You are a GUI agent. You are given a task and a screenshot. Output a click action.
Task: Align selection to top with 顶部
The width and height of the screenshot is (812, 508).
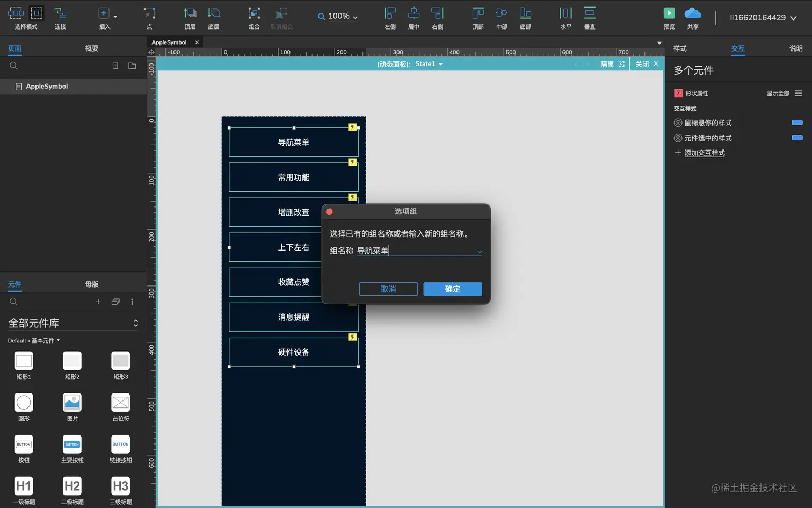478,18
